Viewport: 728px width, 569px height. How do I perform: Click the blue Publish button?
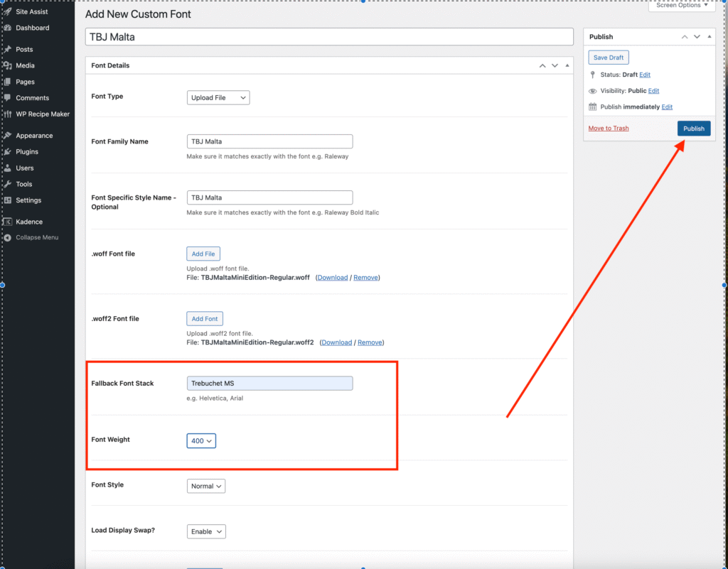click(693, 129)
